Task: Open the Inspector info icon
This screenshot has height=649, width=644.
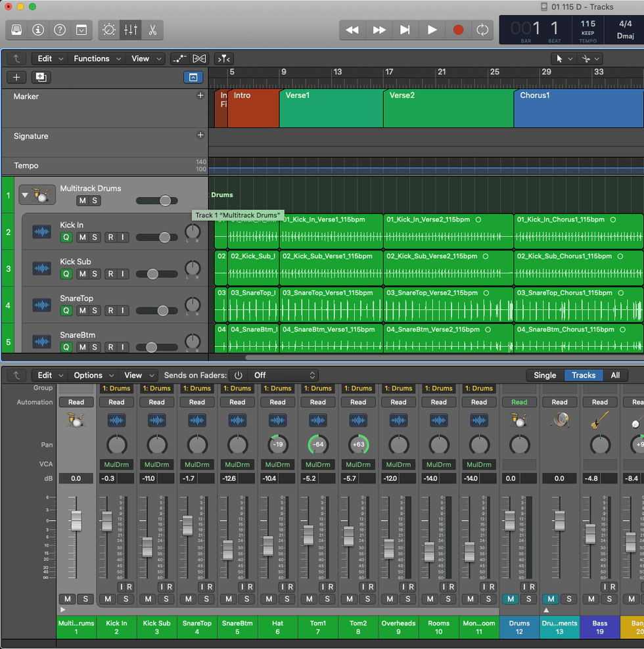Action: point(38,30)
